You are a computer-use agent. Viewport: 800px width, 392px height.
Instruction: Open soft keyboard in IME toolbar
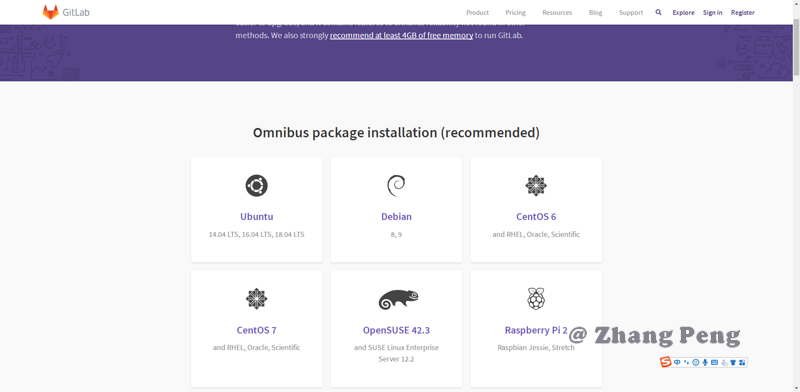coord(714,362)
